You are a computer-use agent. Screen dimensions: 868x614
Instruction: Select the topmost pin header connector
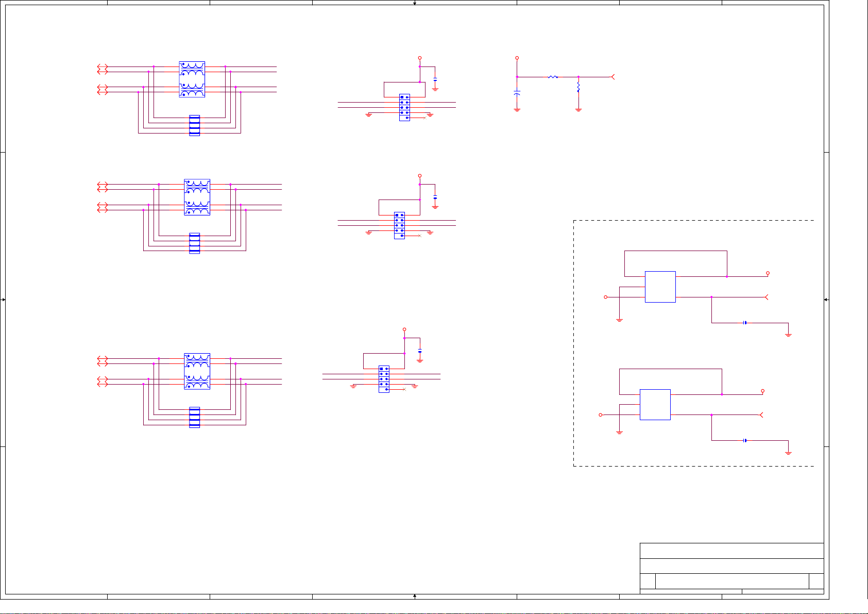404,107
